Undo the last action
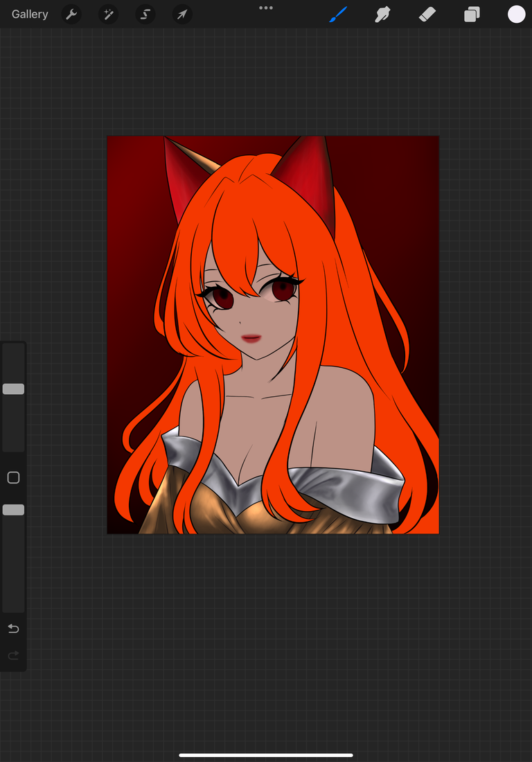 [14, 629]
